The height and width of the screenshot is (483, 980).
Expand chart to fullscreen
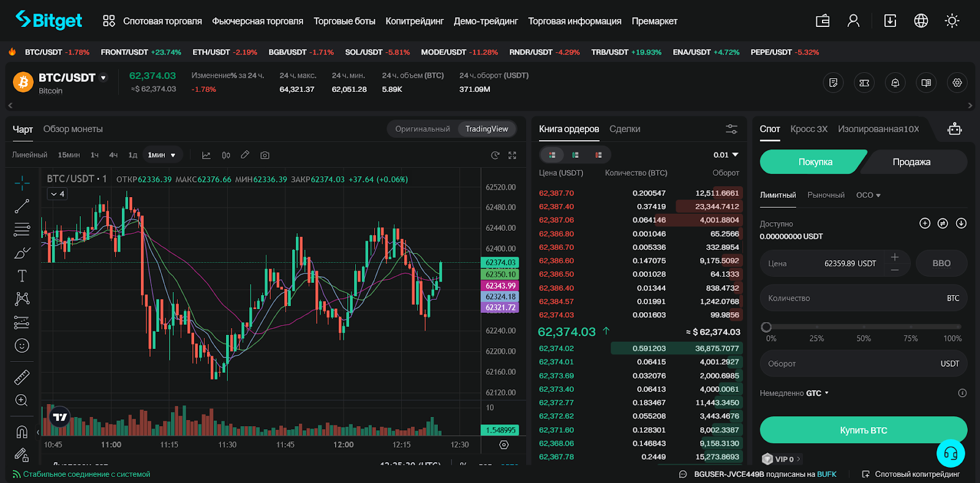point(512,155)
